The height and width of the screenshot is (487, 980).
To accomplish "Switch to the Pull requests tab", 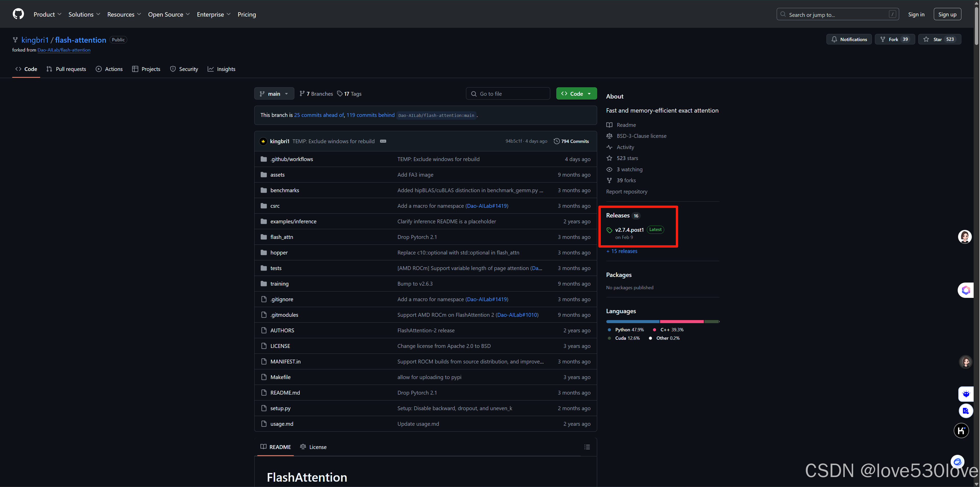I will coord(66,69).
